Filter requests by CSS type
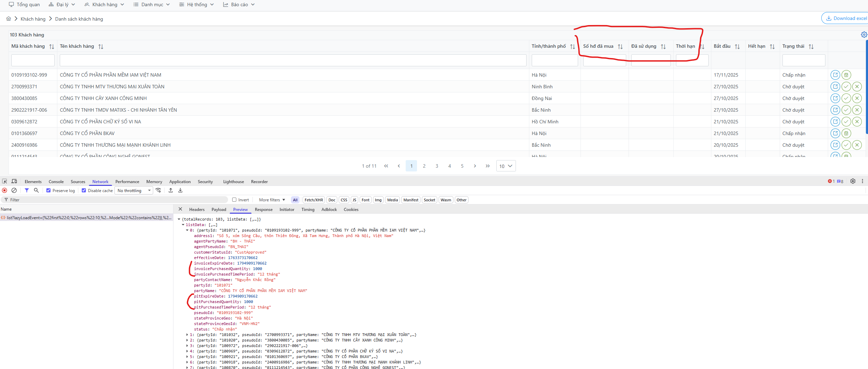Image resolution: width=868 pixels, height=369 pixels. click(x=344, y=200)
